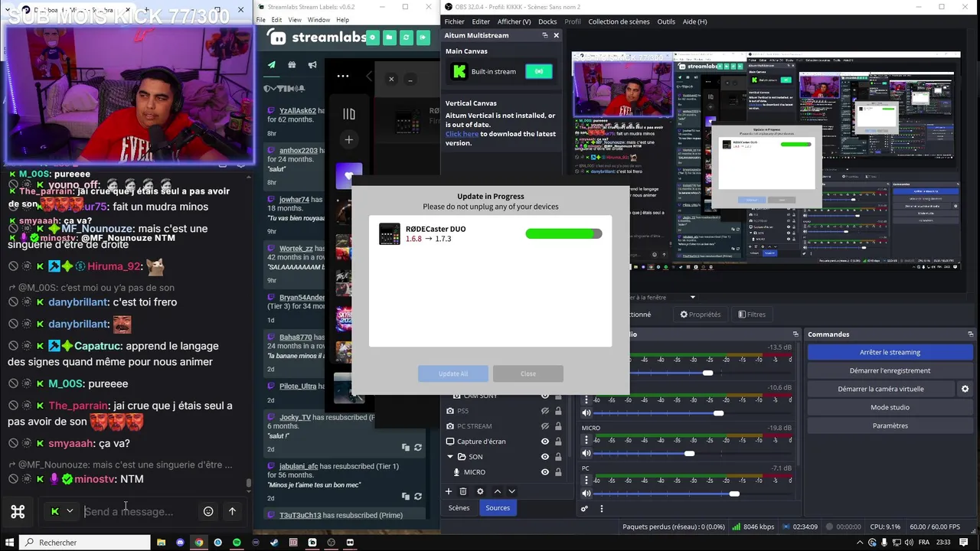Hide the Capture d'écran source
Viewport: 980px width, 551px height.
(x=545, y=442)
